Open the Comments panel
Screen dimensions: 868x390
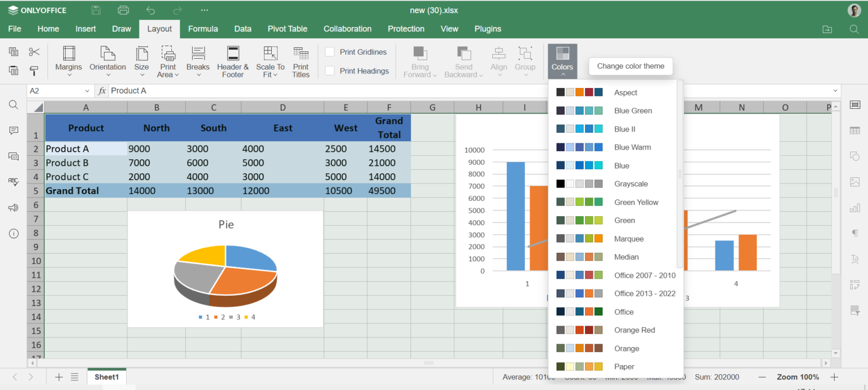tap(13, 130)
